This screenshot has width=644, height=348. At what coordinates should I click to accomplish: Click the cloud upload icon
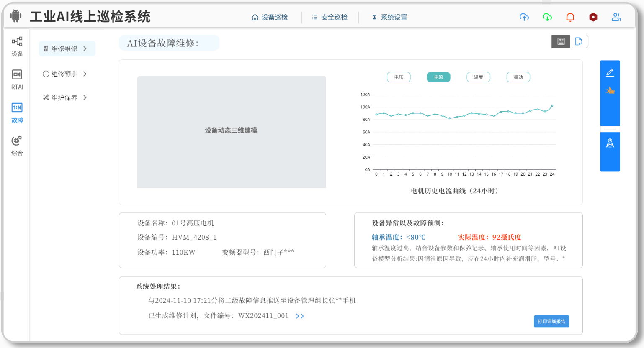coord(524,17)
